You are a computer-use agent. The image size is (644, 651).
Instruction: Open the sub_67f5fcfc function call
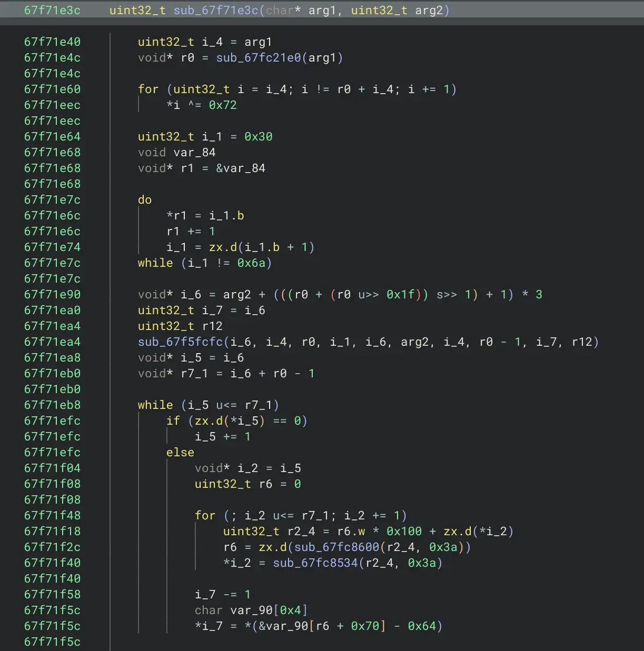click(180, 342)
